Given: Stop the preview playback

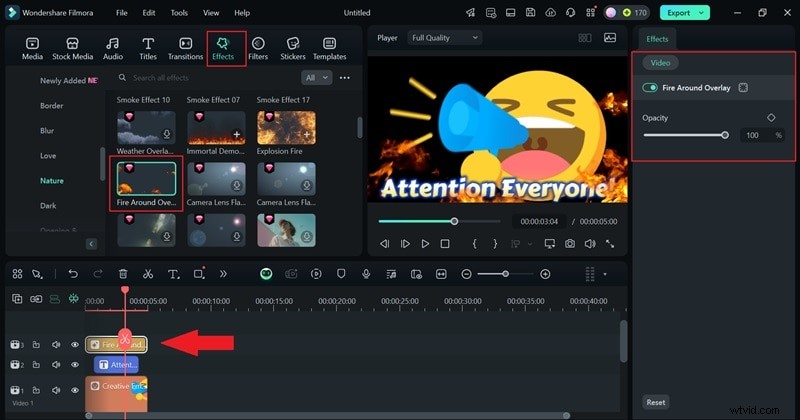Looking at the screenshot, I should 445,244.
